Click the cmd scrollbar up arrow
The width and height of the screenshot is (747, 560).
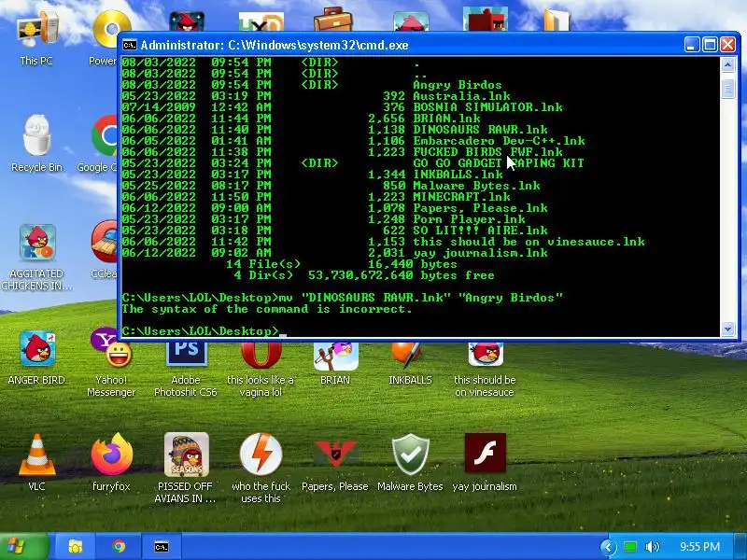727,64
